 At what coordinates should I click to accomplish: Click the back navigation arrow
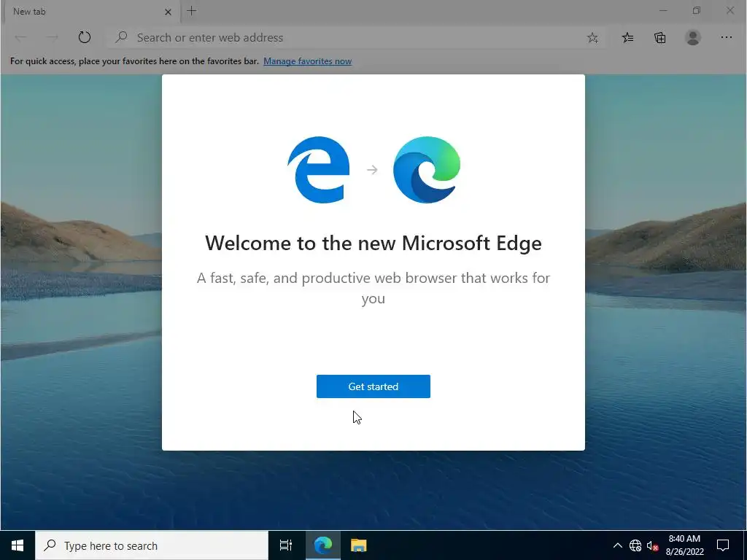click(20, 37)
